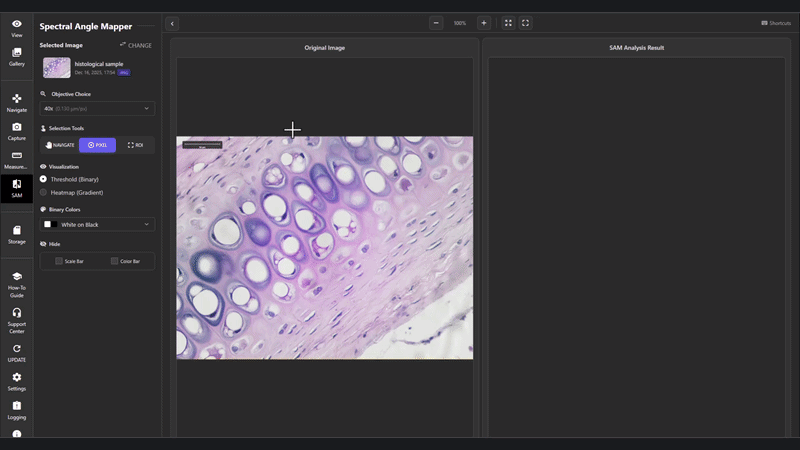Open the Capture camera tool

[17, 131]
